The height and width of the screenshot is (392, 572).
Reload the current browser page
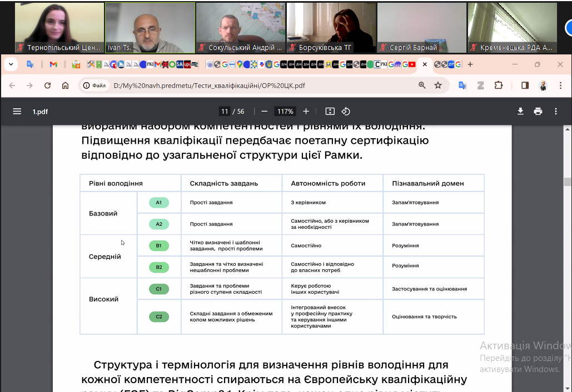tap(47, 86)
